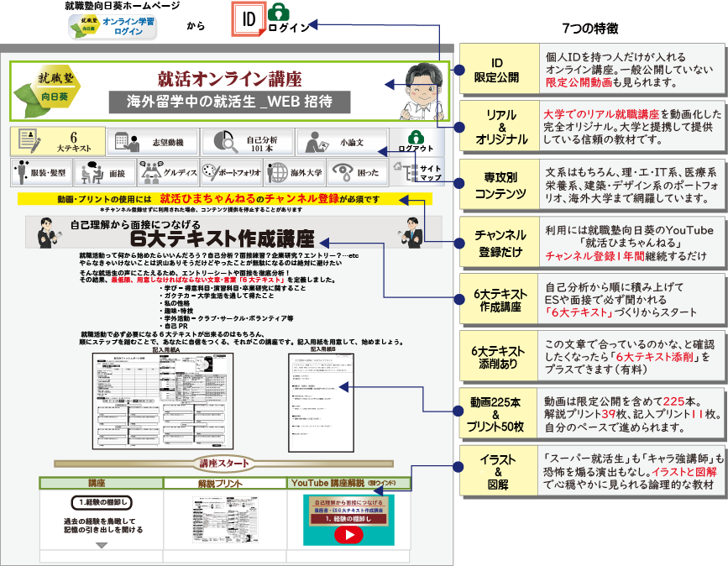Expand the gray arrow under 経験の棚卸し

pyautogui.click(x=102, y=546)
